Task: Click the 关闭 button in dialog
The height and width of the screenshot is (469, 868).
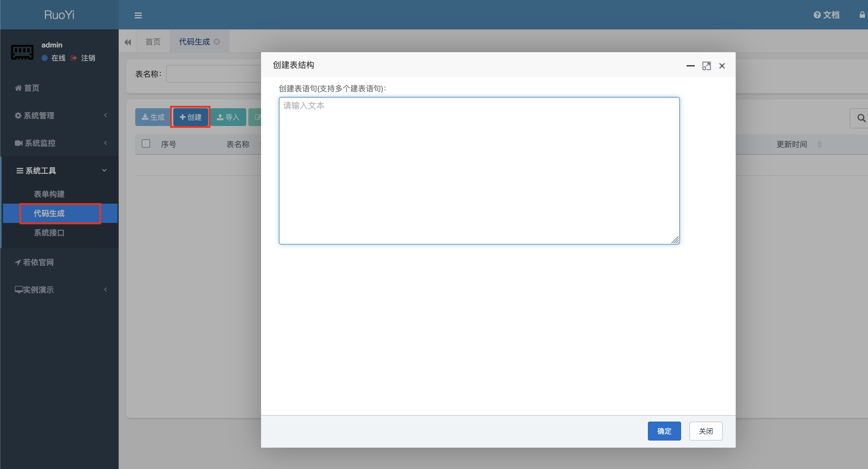Action: tap(706, 431)
